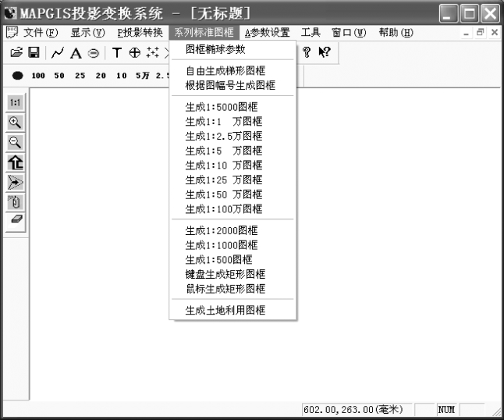This screenshot has width=504, height=420.
Task: Open the 帮助(H) menu
Action: coord(396,33)
